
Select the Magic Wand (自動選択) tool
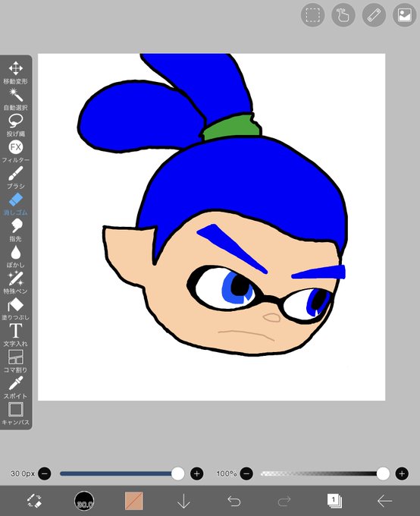pyautogui.click(x=15, y=99)
